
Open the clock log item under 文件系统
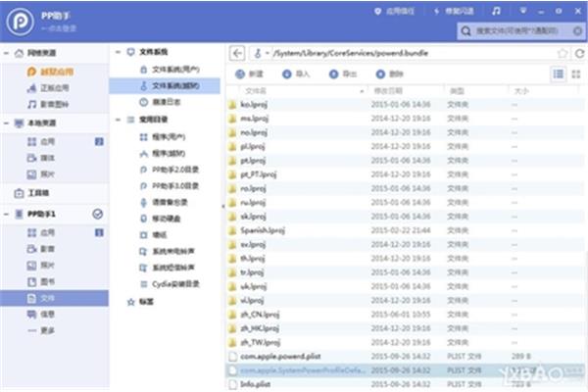160,102
